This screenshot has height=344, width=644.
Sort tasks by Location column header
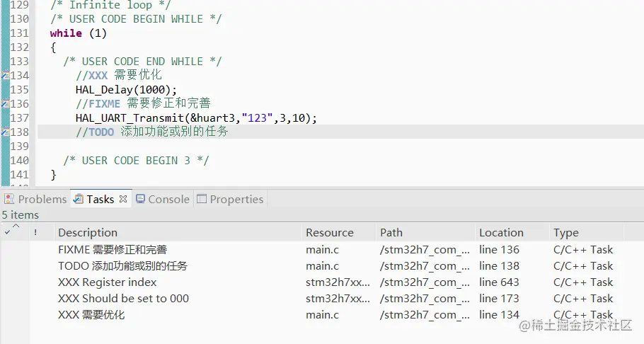coord(512,233)
